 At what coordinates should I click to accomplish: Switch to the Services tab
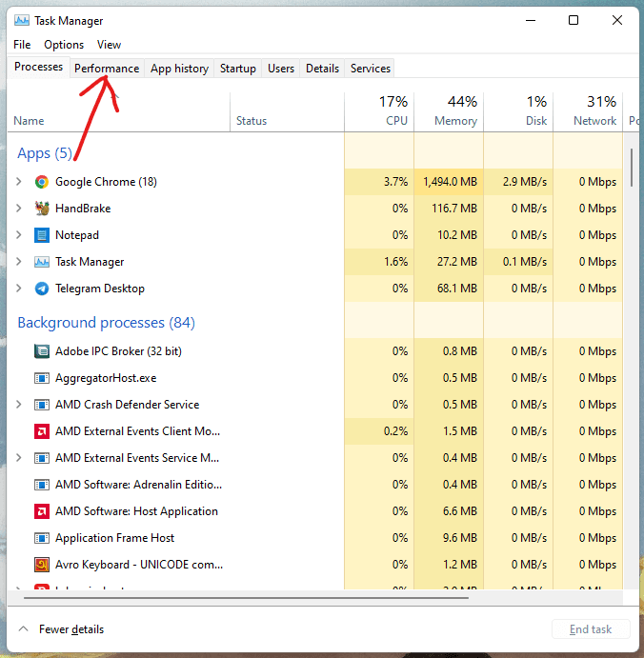click(371, 69)
